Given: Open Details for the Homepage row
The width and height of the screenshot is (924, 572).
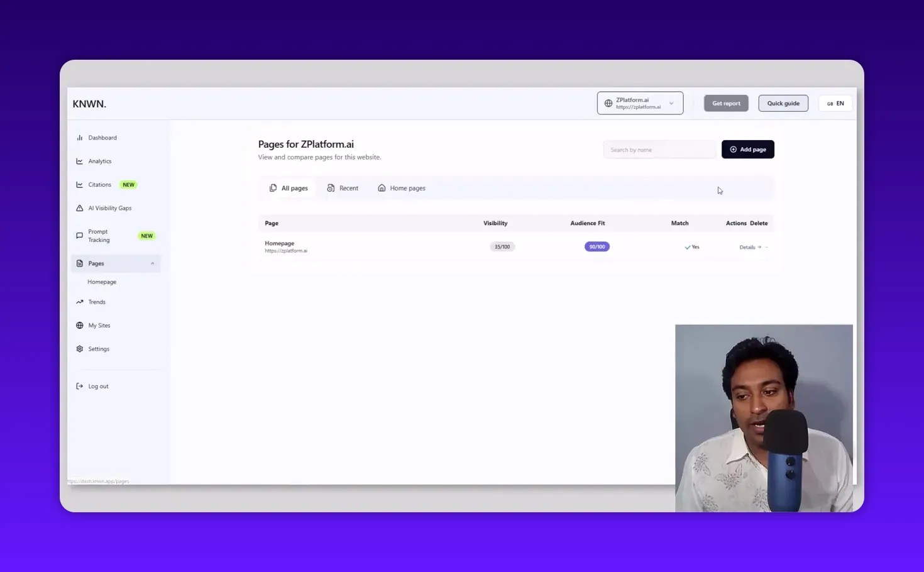Looking at the screenshot, I should 747,247.
